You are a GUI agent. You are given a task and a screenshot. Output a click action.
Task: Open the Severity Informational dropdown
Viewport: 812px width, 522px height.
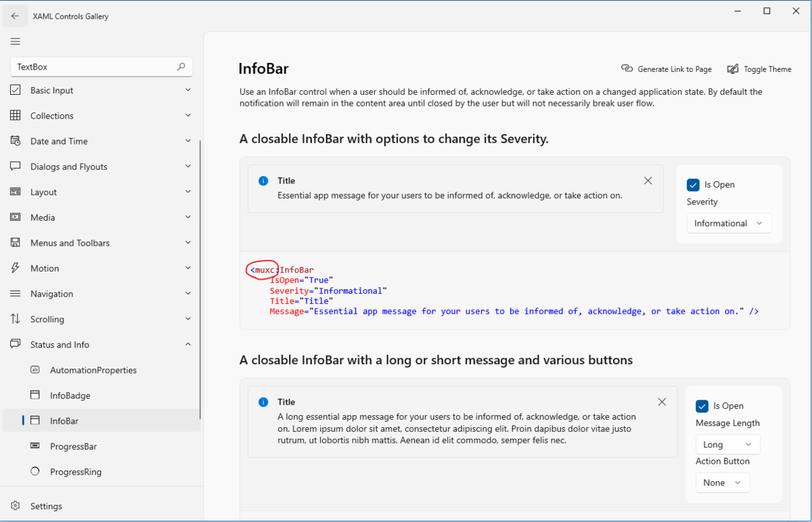[729, 223]
